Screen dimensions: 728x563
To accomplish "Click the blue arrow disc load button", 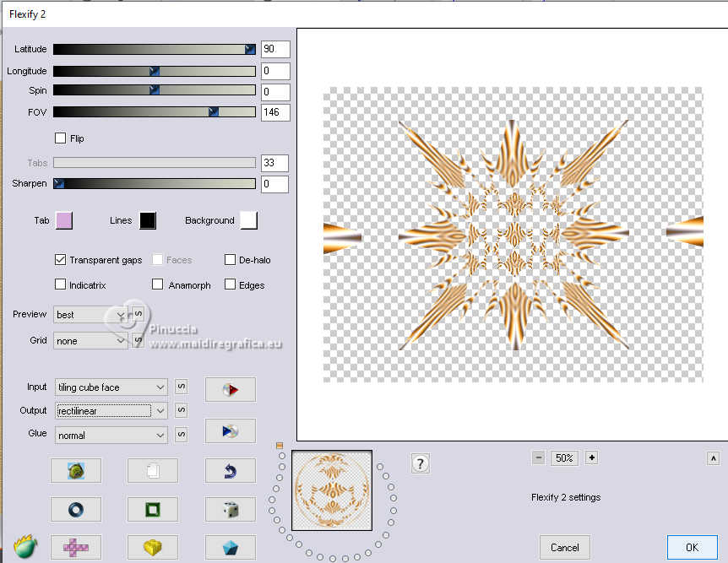I will click(231, 430).
